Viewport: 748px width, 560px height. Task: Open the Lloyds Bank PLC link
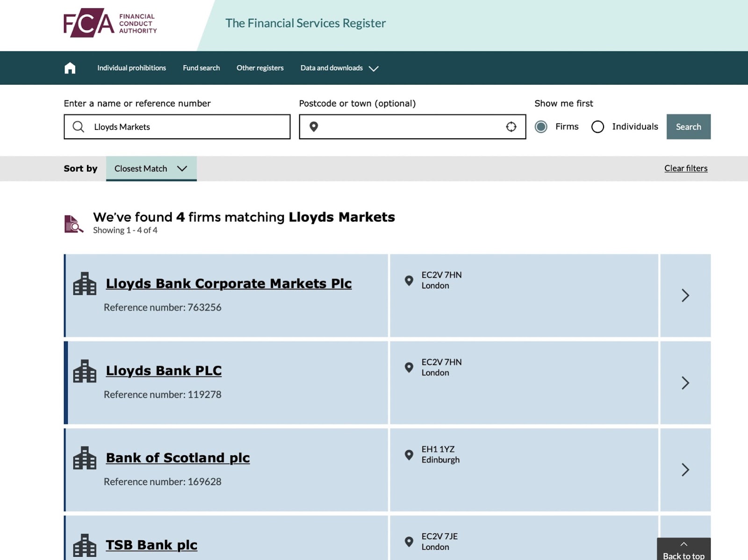point(164,371)
